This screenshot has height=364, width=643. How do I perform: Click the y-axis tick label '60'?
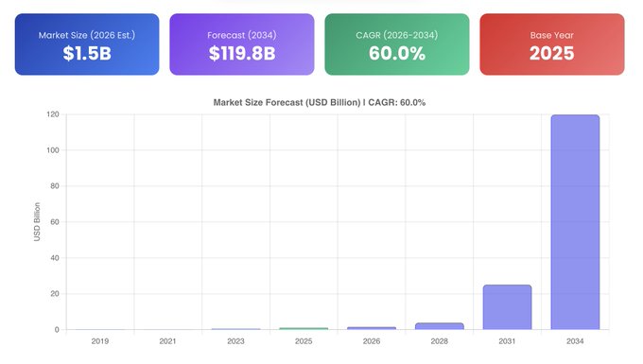click(x=55, y=222)
